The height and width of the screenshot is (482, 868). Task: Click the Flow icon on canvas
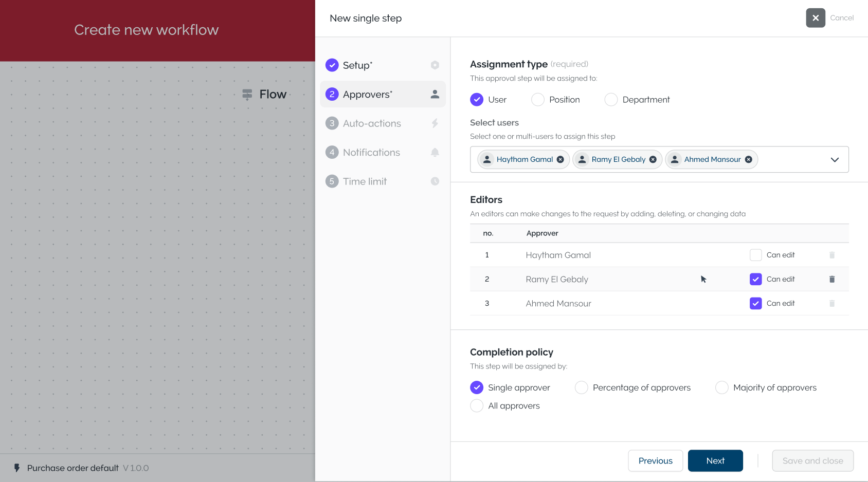tap(247, 95)
